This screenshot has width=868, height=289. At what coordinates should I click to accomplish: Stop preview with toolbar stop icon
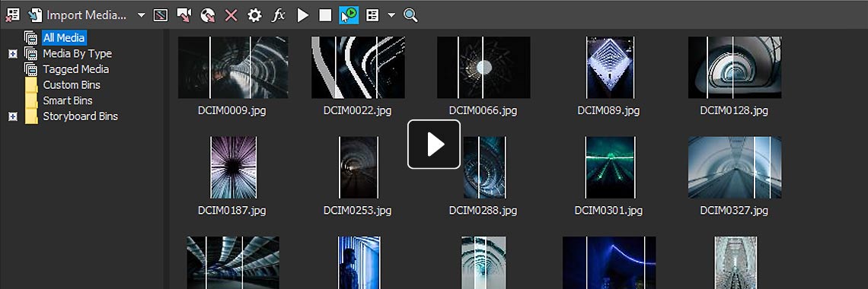(x=326, y=15)
